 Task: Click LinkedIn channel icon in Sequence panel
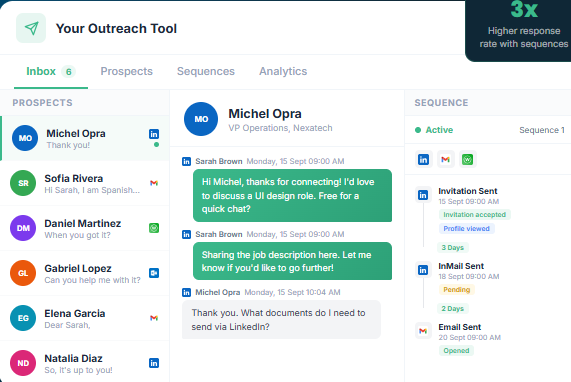point(424,160)
